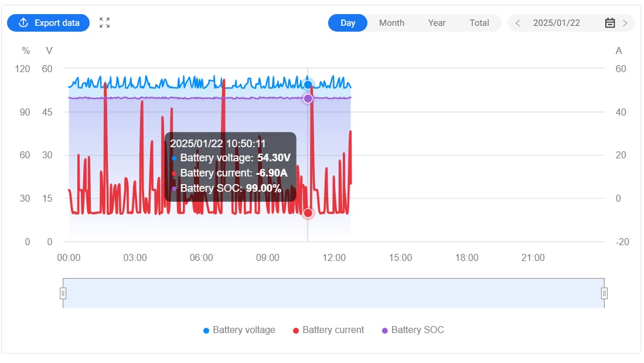Click the A axis unit label
The image size is (644, 363).
click(x=619, y=50)
